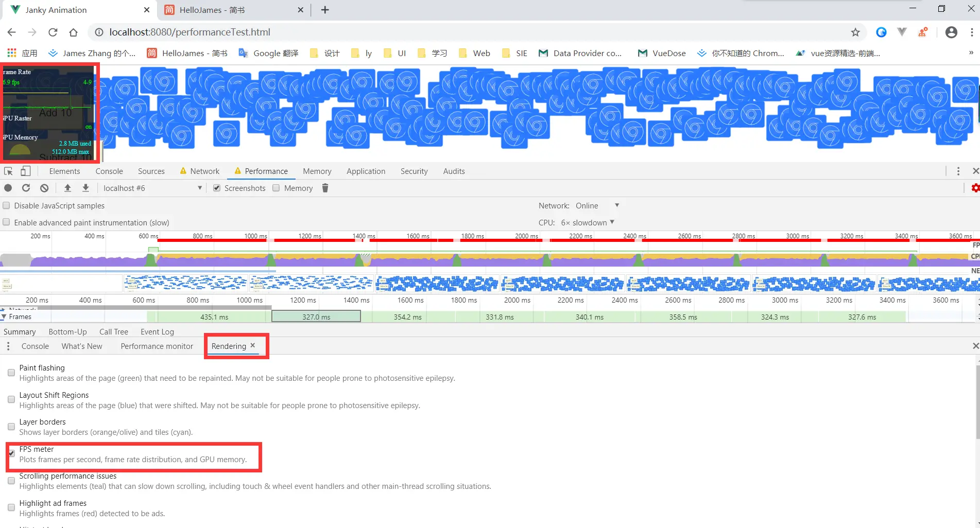
Task: Clear the performance recording
Action: [44, 188]
